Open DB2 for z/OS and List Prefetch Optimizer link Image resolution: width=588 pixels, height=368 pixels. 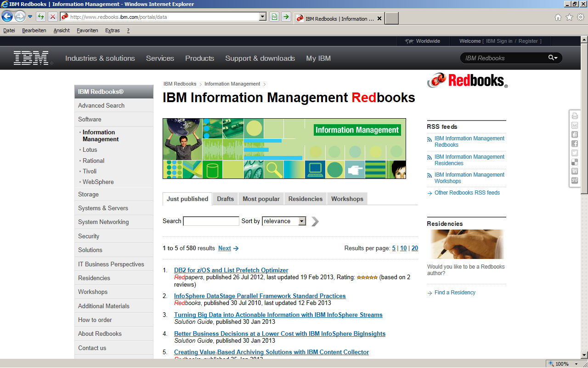pos(231,270)
